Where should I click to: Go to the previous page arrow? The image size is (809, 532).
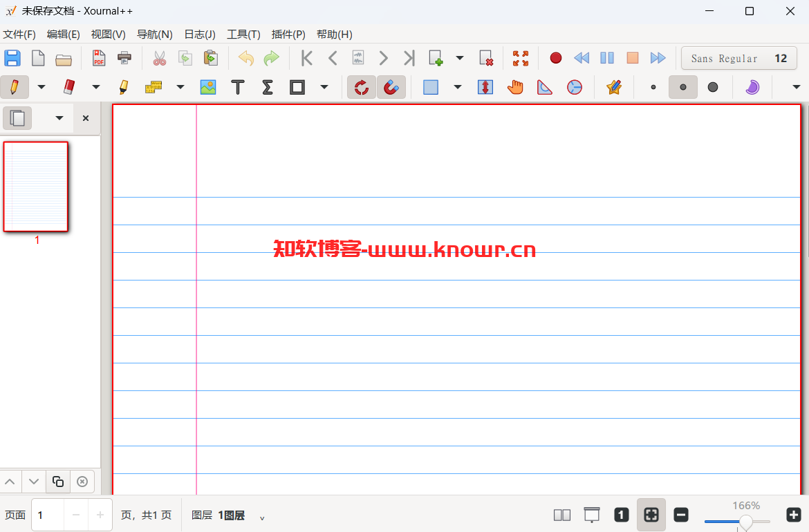pyautogui.click(x=333, y=58)
